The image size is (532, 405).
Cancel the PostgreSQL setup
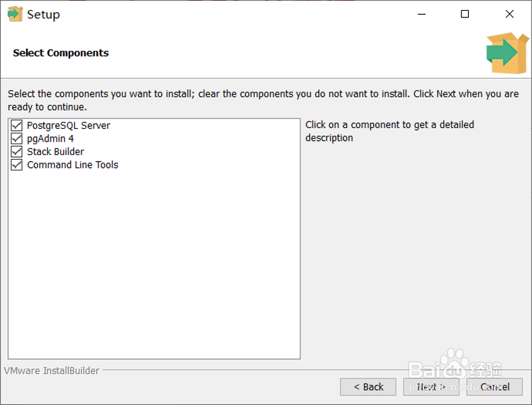pos(494,387)
